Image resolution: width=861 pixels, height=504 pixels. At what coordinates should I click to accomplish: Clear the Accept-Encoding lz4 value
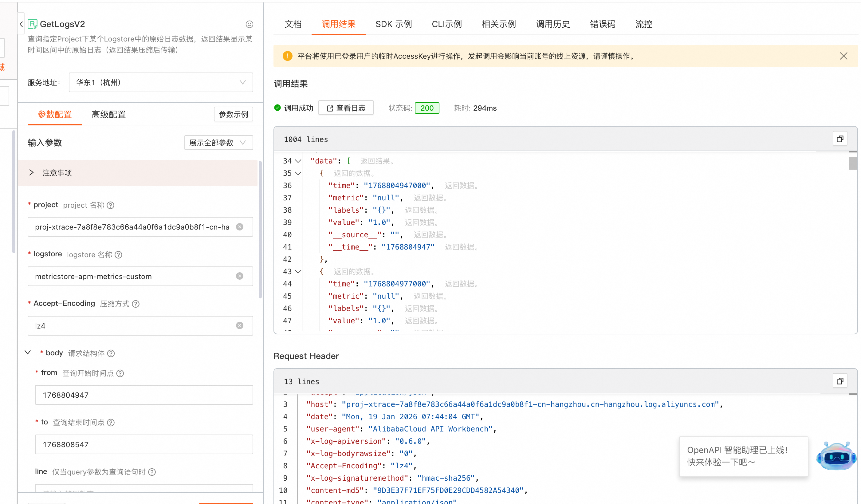[x=240, y=326]
